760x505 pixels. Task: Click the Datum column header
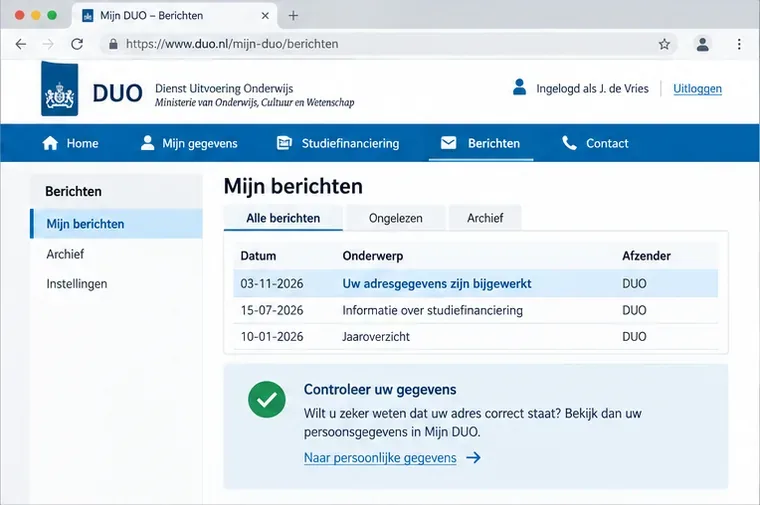258,256
